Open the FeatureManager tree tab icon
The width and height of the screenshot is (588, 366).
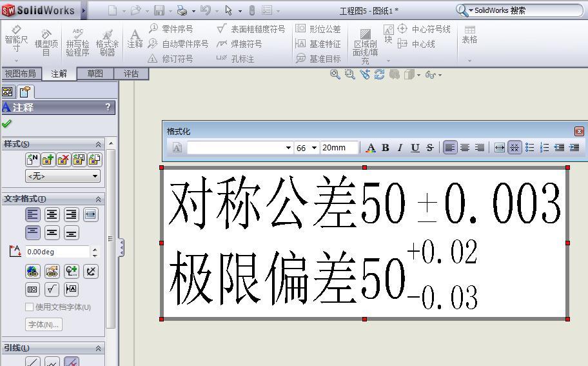(8, 92)
